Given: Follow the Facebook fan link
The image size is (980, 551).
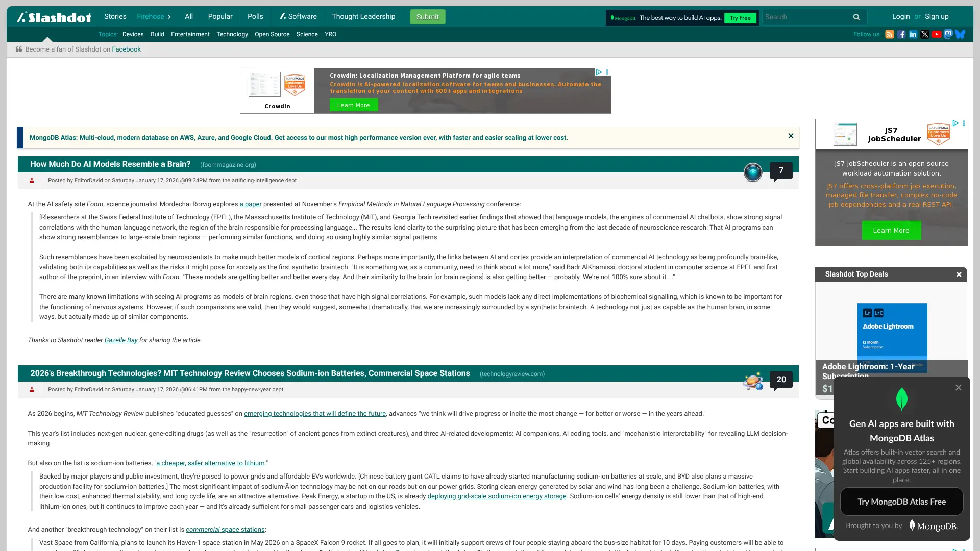Looking at the screenshot, I should pyautogui.click(x=126, y=49).
